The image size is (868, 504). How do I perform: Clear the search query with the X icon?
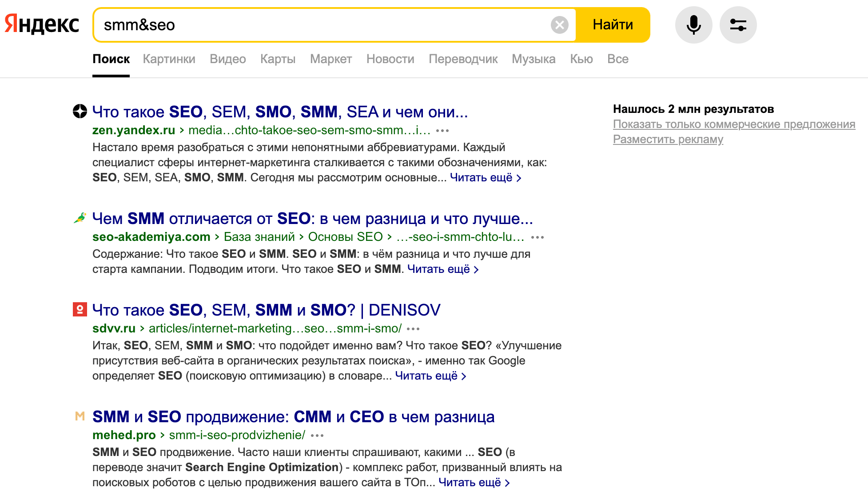click(560, 25)
